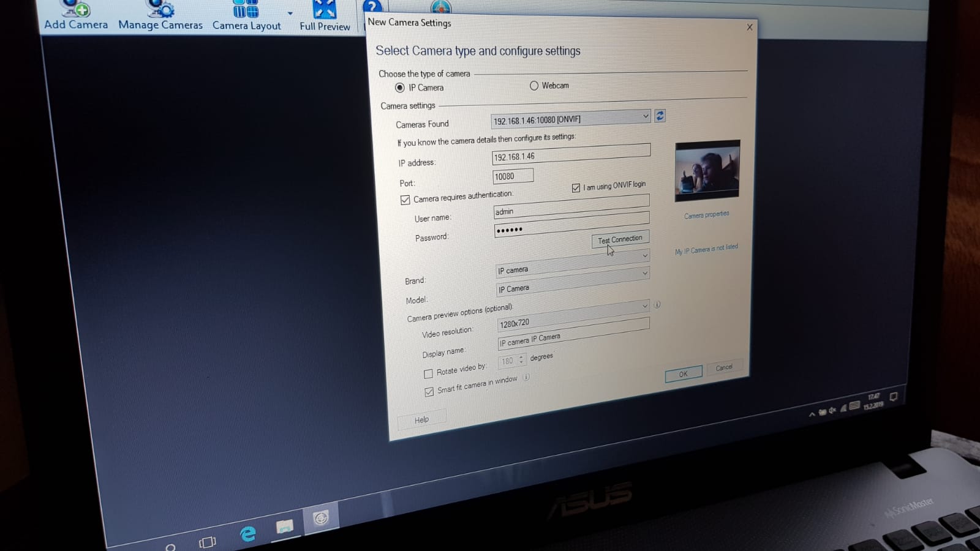Enable Rotate video by checkbox
Viewport: 980px width, 551px height.
coord(428,373)
